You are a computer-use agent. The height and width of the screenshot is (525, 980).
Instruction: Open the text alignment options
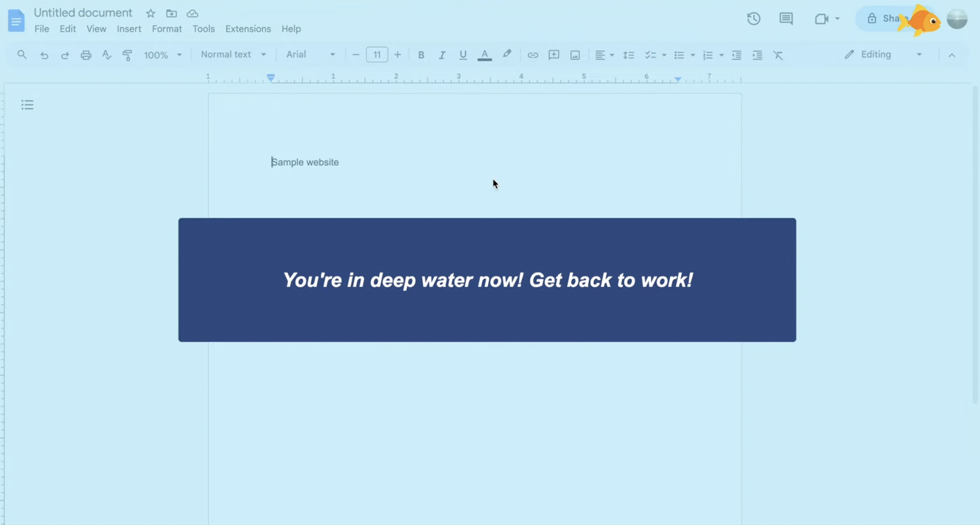pyautogui.click(x=604, y=55)
